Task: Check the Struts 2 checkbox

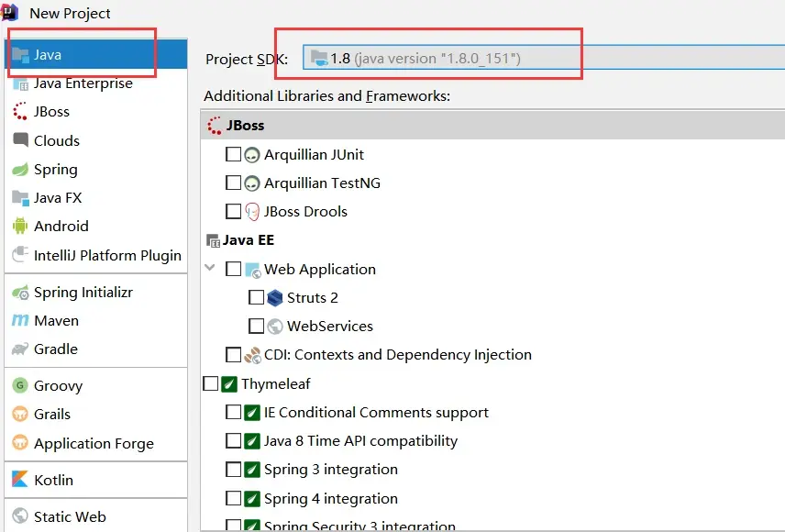Action: (257, 297)
